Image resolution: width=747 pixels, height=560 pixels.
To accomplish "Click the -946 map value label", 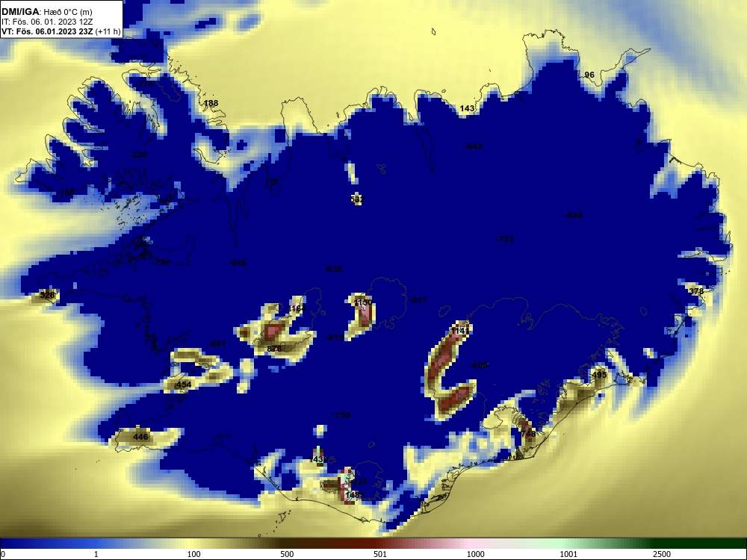I will click(x=238, y=263).
